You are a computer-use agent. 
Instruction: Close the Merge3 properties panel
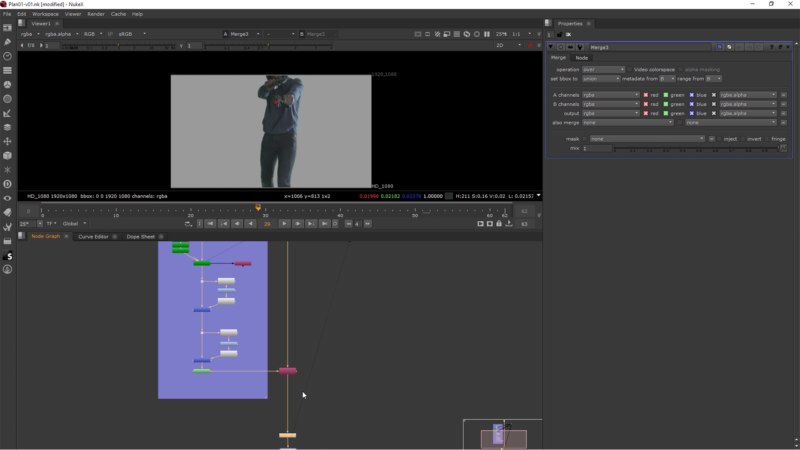click(788, 47)
